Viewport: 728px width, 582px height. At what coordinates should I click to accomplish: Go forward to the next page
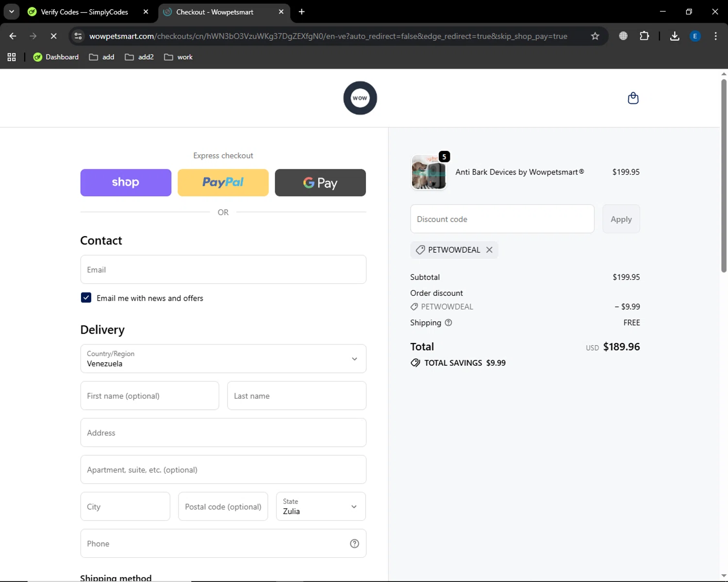[33, 36]
